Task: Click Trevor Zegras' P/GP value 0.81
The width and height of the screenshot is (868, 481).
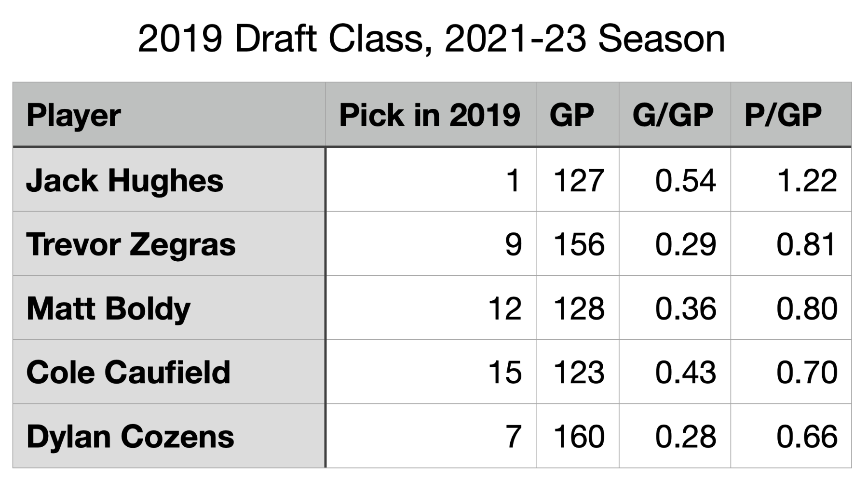Action: pos(806,244)
